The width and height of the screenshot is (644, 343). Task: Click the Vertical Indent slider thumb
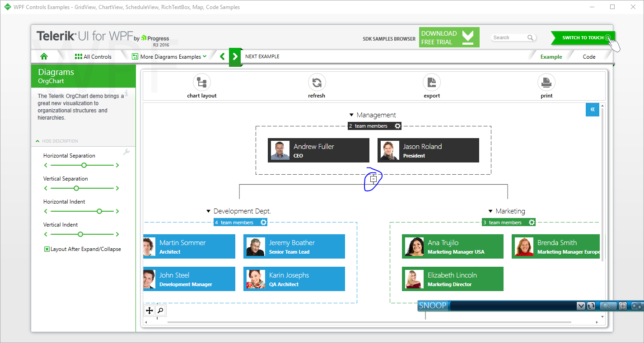[80, 234]
